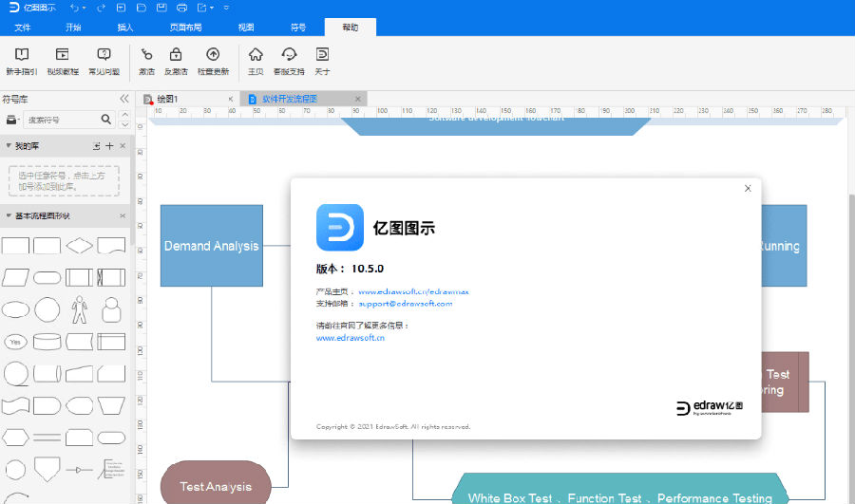Select the trapezoid manual operation shape
Screen dimensions: 855x504
tap(111, 405)
